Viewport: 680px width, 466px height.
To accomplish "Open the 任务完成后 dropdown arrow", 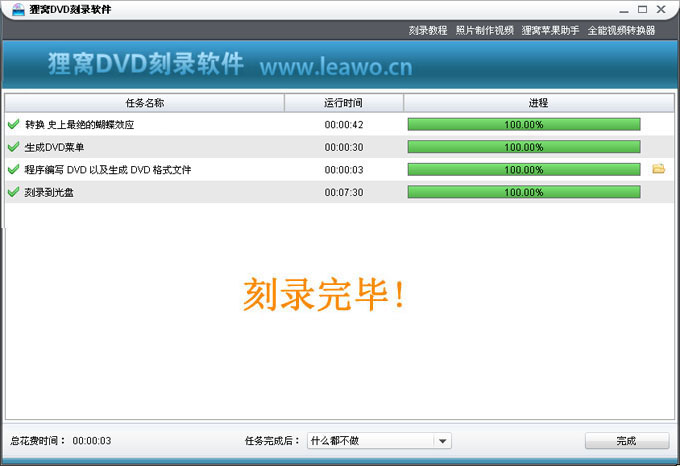I will (x=442, y=441).
